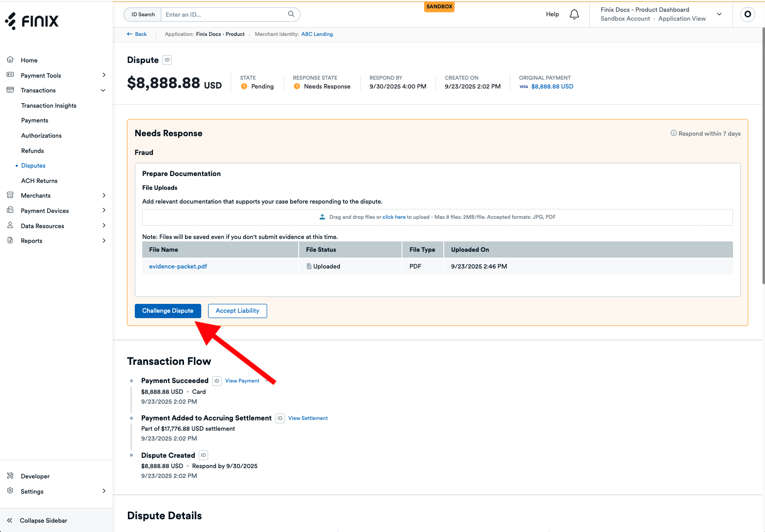Click the Payment Succeeded ID badge
The height and width of the screenshot is (532, 765).
(x=216, y=381)
